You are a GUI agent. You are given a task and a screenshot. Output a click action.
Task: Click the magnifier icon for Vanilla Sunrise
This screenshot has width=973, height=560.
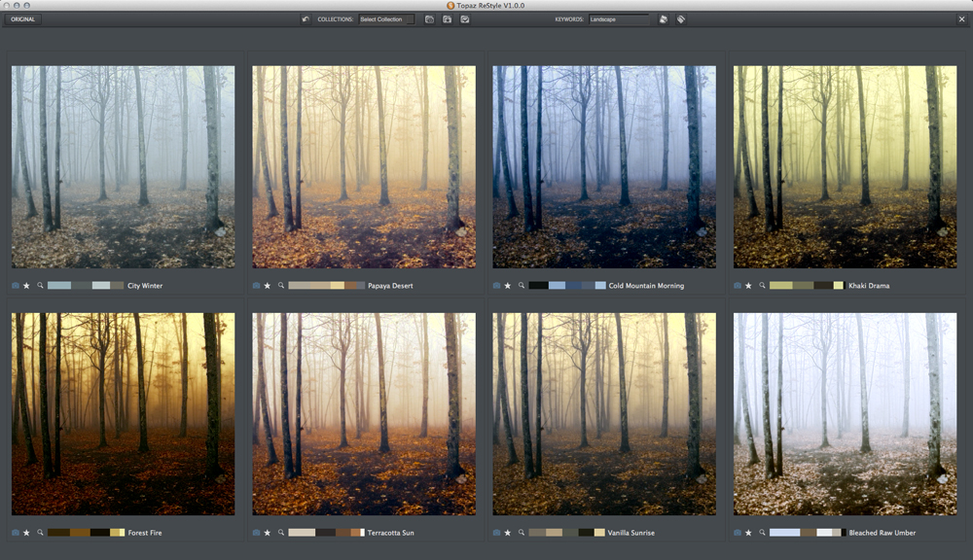[x=522, y=532]
